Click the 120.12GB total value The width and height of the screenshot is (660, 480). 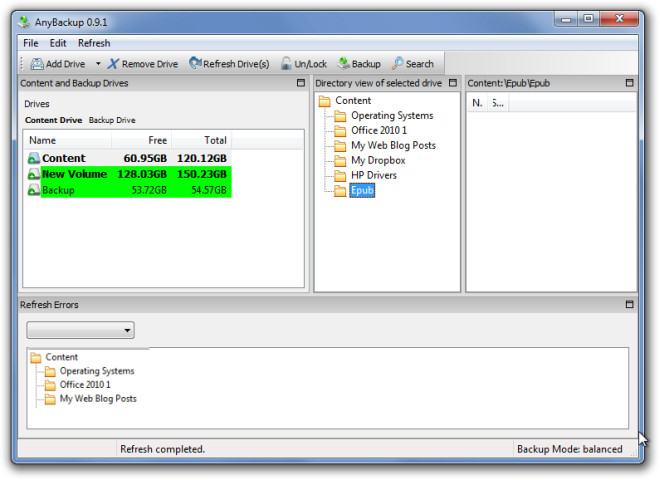tap(202, 158)
